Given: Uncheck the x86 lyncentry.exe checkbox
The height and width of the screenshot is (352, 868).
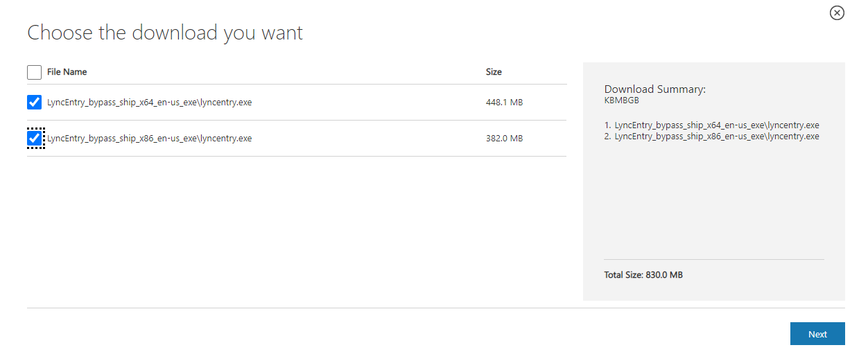Looking at the screenshot, I should tap(34, 139).
